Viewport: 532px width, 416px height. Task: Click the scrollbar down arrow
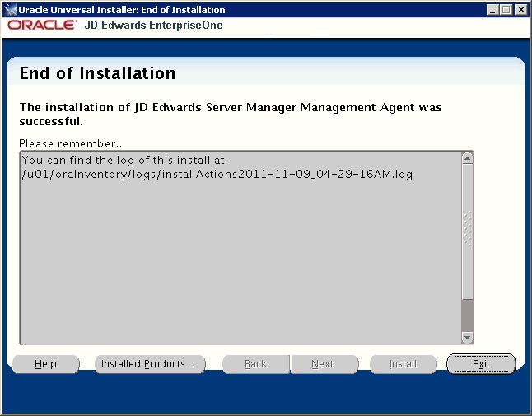pyautogui.click(x=468, y=337)
